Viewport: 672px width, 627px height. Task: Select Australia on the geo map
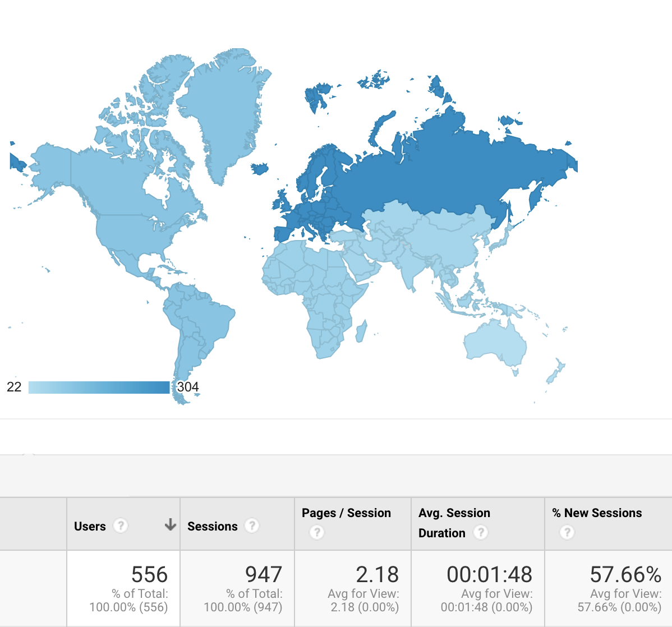495,342
